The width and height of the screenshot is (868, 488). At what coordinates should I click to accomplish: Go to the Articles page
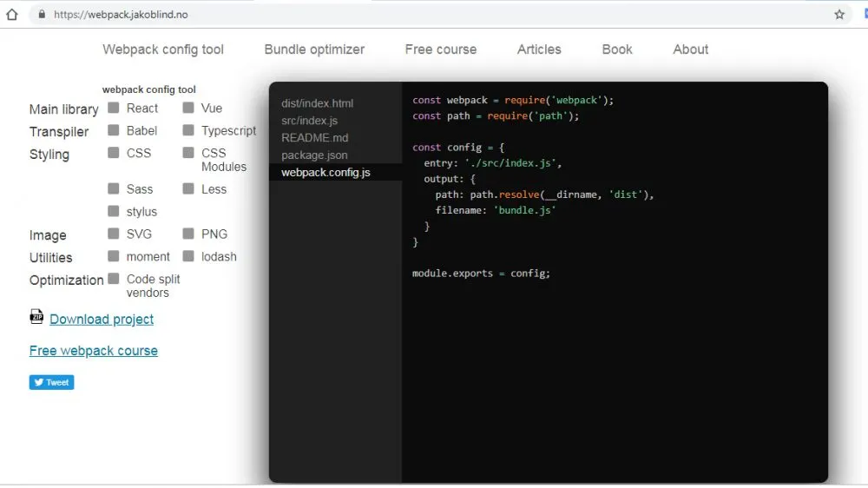click(x=539, y=49)
